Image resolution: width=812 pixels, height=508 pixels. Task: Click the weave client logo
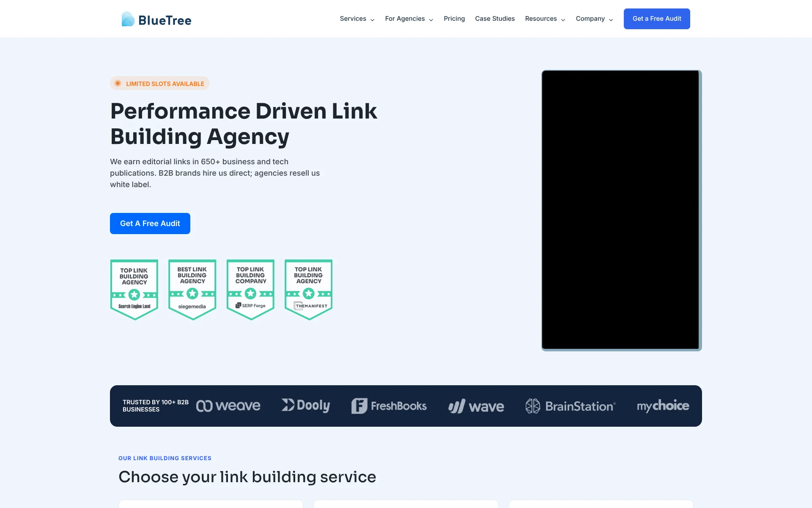click(x=228, y=406)
